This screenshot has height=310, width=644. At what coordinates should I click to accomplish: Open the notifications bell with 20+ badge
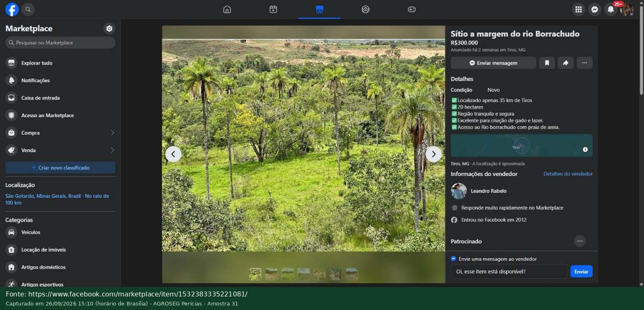click(611, 9)
